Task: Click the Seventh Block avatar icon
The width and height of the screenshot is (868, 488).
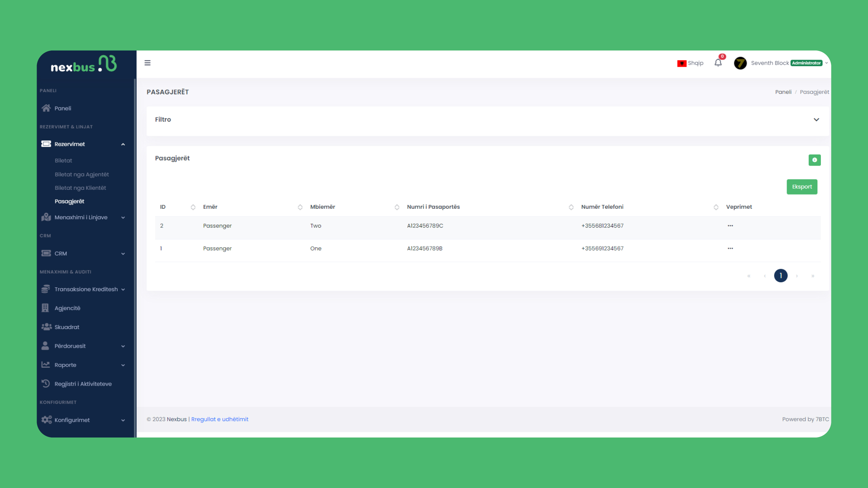Action: click(740, 63)
